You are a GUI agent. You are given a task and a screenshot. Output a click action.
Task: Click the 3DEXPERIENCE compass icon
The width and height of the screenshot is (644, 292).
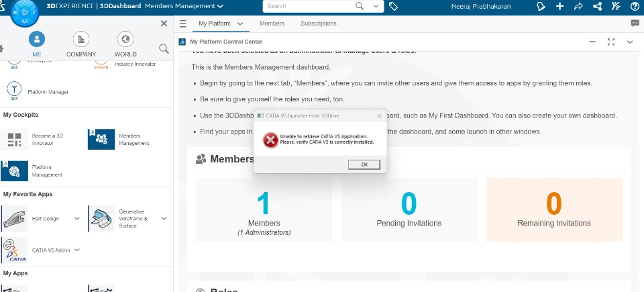click(x=24, y=12)
